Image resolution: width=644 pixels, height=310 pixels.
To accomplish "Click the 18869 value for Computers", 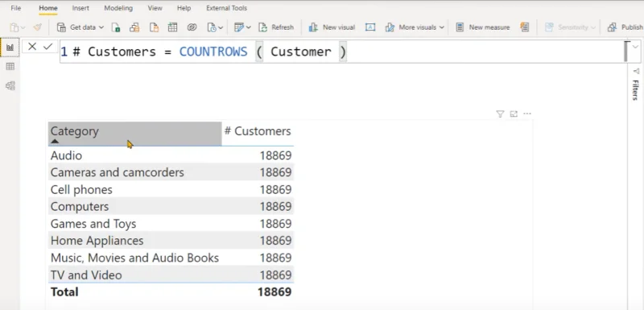I will pyautogui.click(x=275, y=206).
